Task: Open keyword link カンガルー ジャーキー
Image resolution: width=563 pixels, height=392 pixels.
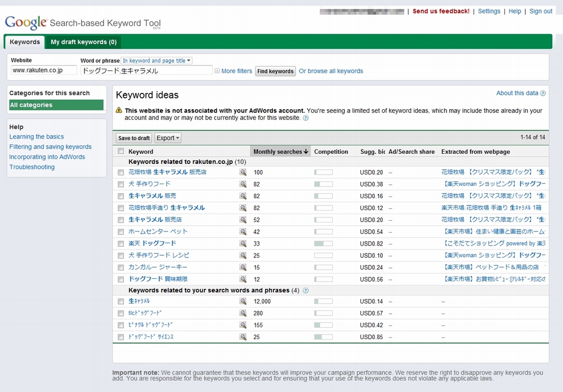Action: pyautogui.click(x=158, y=267)
